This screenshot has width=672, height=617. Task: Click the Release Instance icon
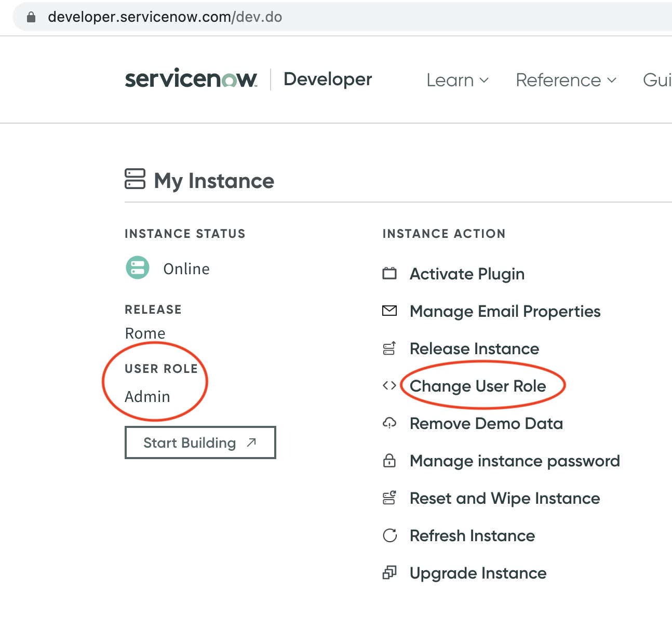pos(389,348)
